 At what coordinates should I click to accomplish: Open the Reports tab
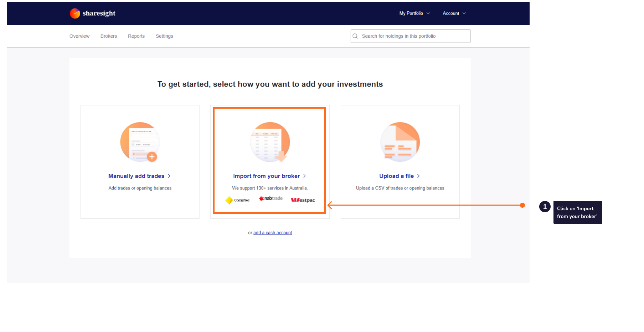(136, 36)
